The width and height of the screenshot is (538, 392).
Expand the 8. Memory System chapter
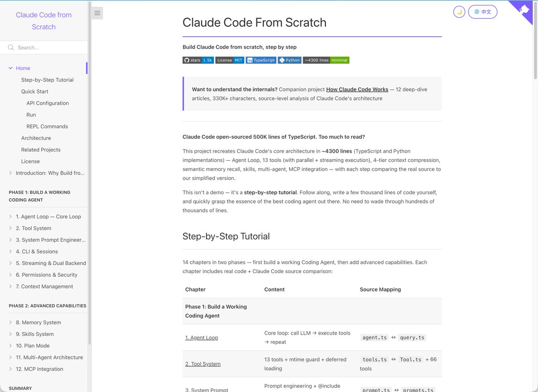pos(11,322)
